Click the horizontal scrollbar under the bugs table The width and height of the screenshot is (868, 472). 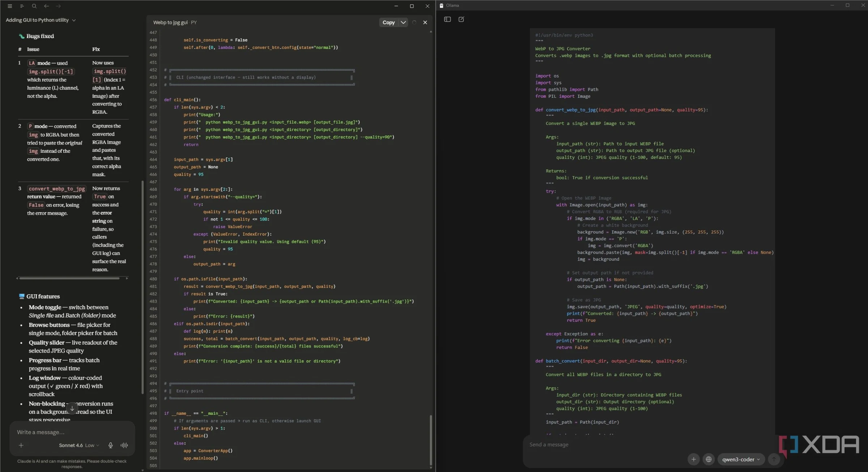click(x=69, y=278)
